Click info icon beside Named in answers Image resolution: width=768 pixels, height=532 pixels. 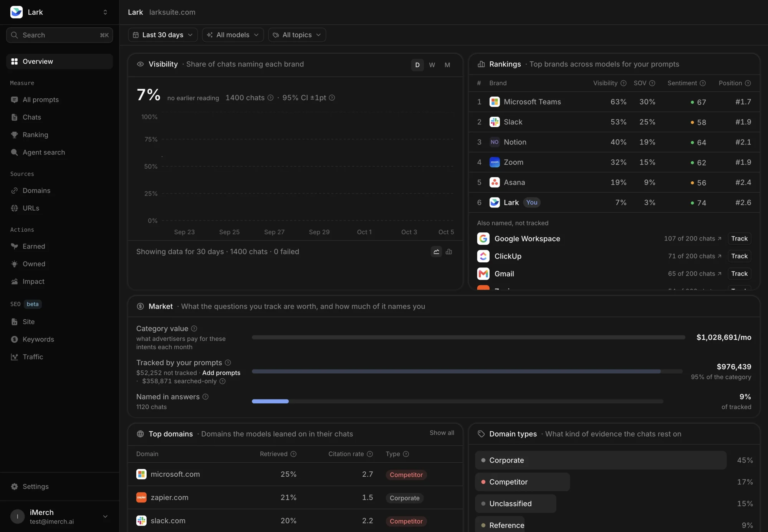pyautogui.click(x=205, y=397)
